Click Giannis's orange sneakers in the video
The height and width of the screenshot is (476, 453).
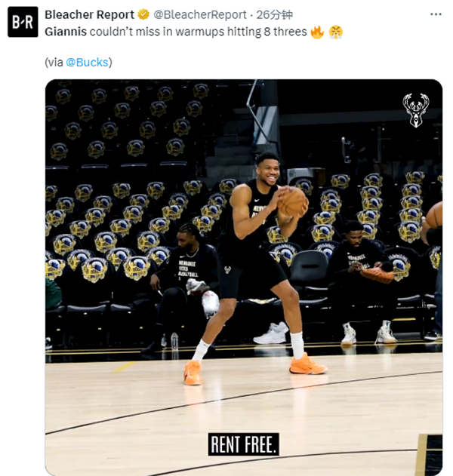(x=308, y=366)
